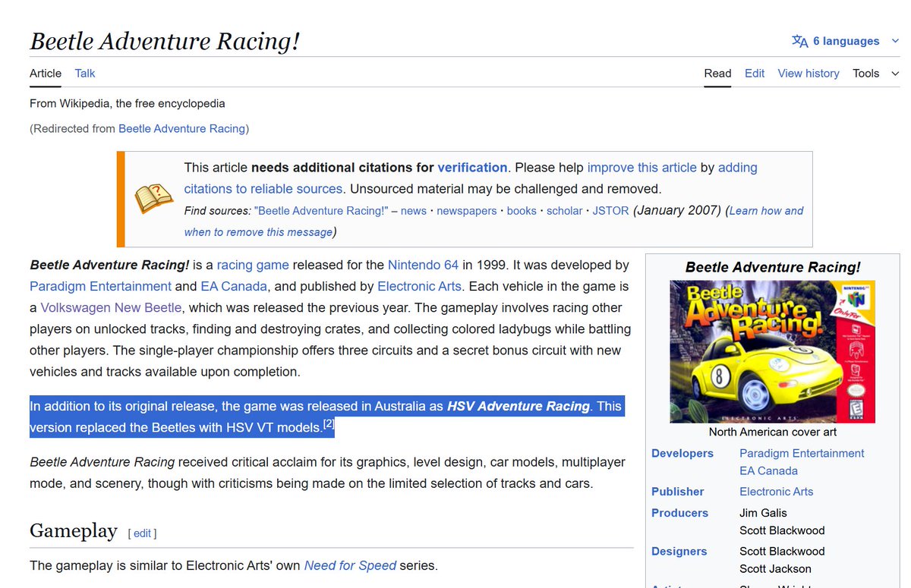The width and height of the screenshot is (911, 588).
Task: Click the improve this article link
Action: click(641, 168)
